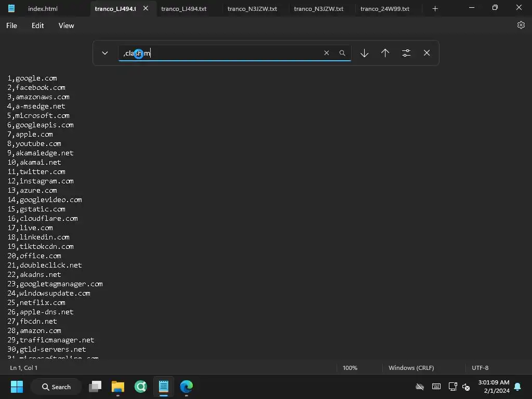
Task: Click line 6,googleapis.com
Action: click(x=41, y=125)
